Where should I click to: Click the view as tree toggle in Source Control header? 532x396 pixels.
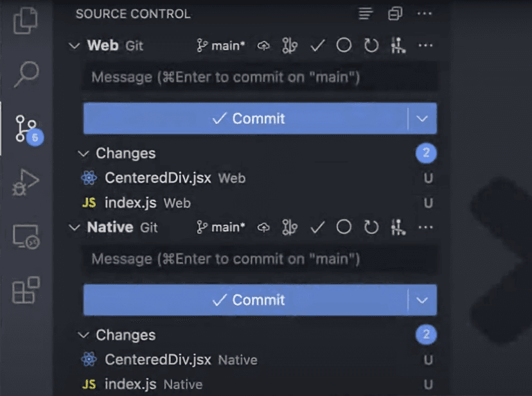(366, 13)
